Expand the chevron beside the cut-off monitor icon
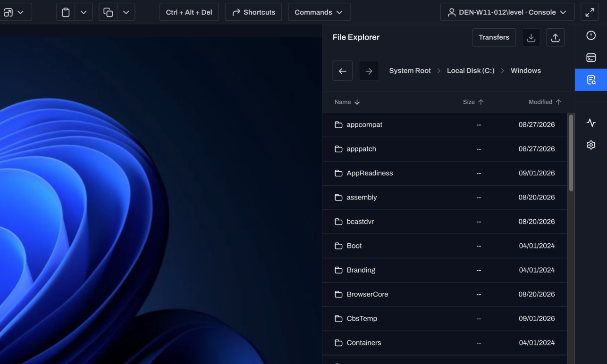The width and height of the screenshot is (607, 364). 20,12
